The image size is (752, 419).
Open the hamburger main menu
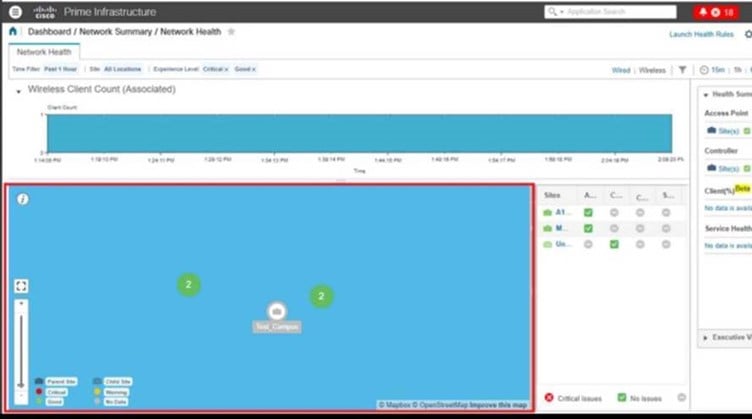[15, 12]
